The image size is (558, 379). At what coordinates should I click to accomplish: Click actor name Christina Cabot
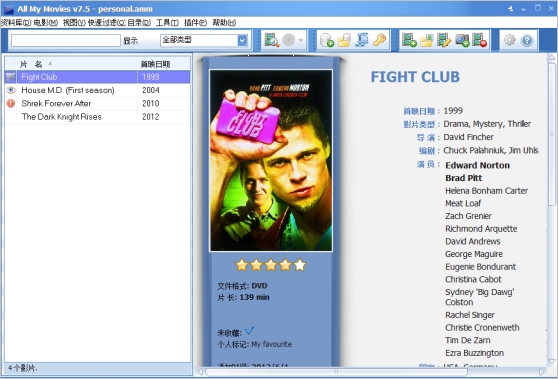[x=473, y=279]
